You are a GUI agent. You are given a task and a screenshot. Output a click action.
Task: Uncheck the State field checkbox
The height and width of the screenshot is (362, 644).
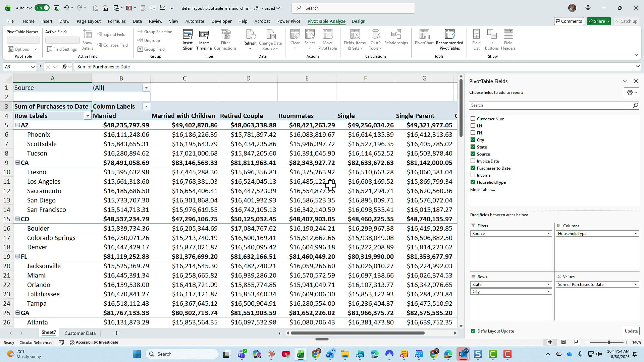[x=473, y=147]
